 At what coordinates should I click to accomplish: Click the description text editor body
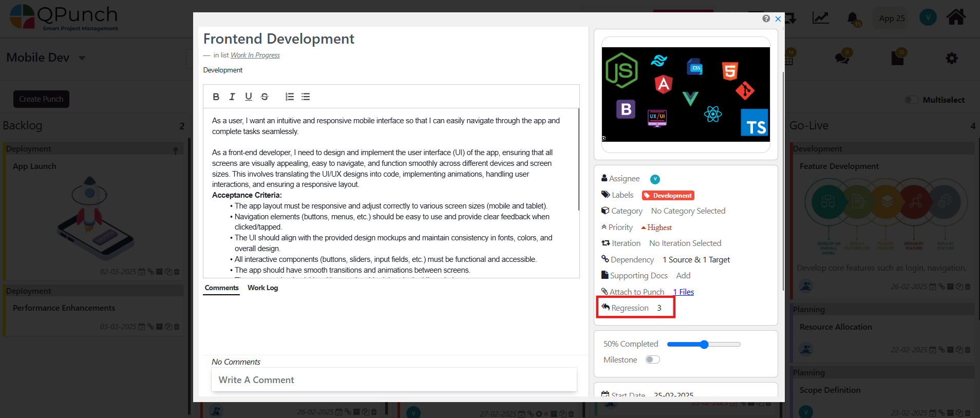pyautogui.click(x=391, y=193)
